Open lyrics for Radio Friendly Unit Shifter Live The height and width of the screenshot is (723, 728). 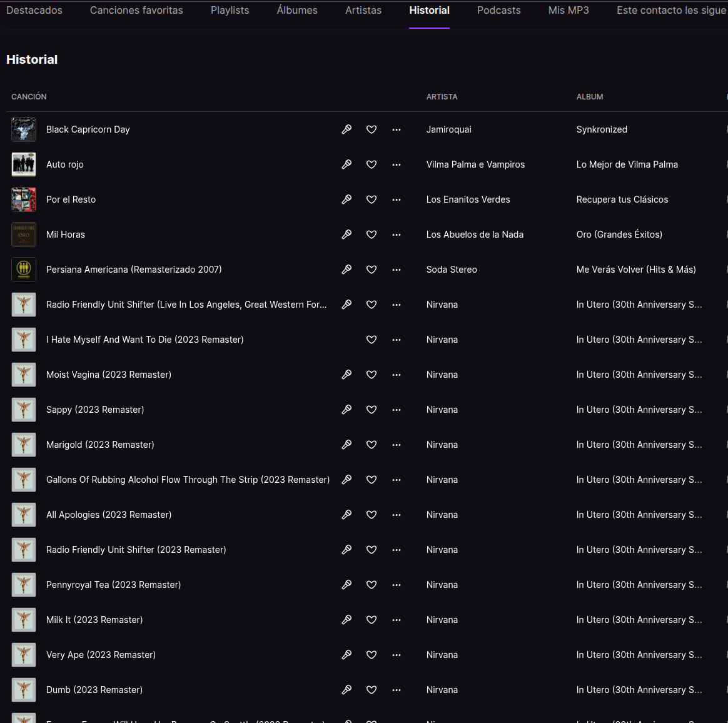(346, 305)
